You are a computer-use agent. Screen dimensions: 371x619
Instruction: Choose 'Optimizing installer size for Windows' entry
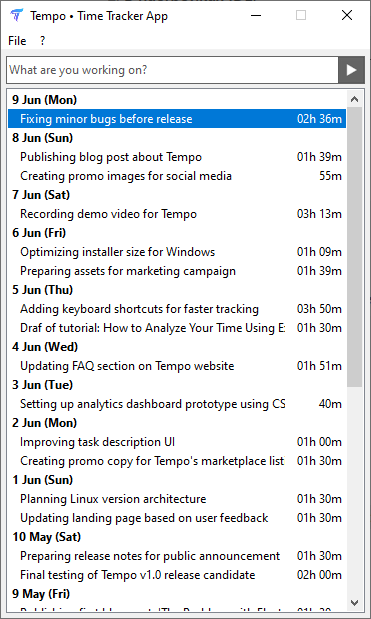click(x=177, y=252)
